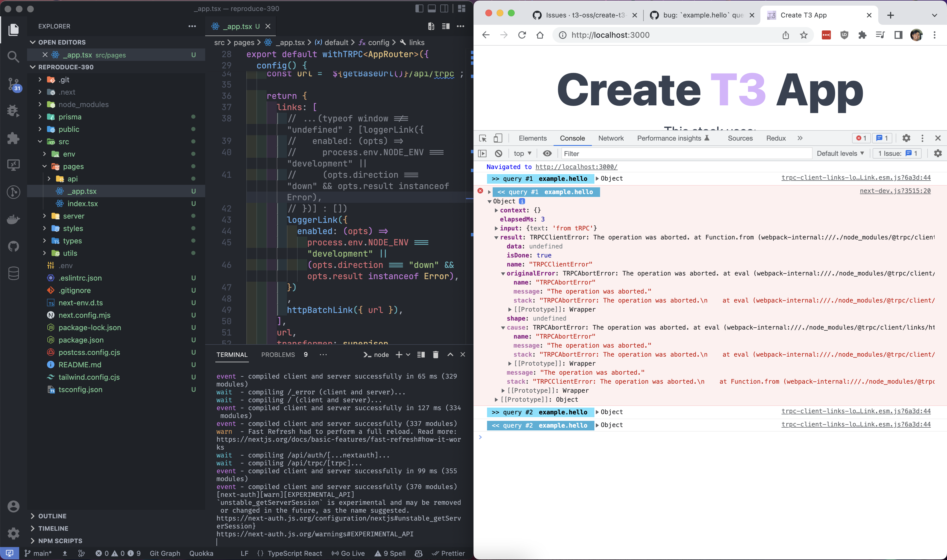Open the Search view in VS Code activity bar
The height and width of the screenshot is (560, 947).
pyautogui.click(x=13, y=57)
